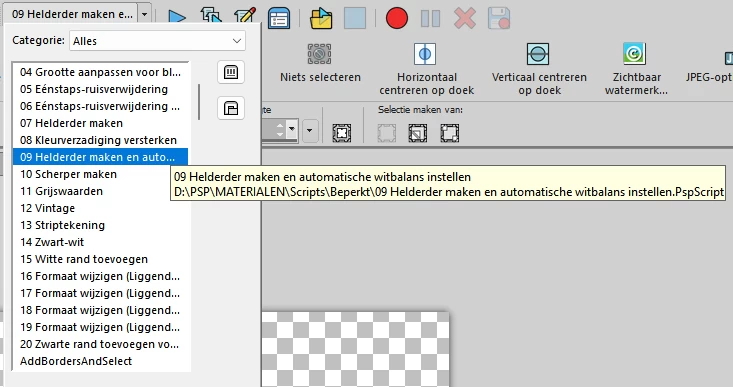
Task: Click first Selectie maken van icon
Action: (x=387, y=133)
